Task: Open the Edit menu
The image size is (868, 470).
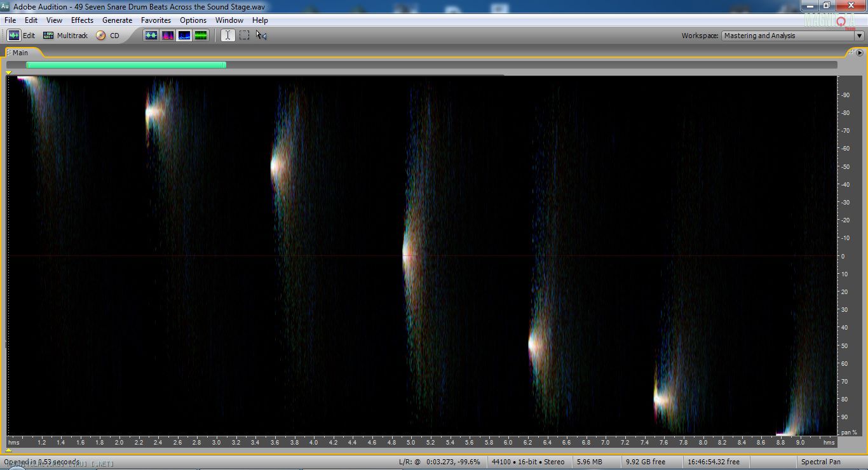Action: pos(31,20)
